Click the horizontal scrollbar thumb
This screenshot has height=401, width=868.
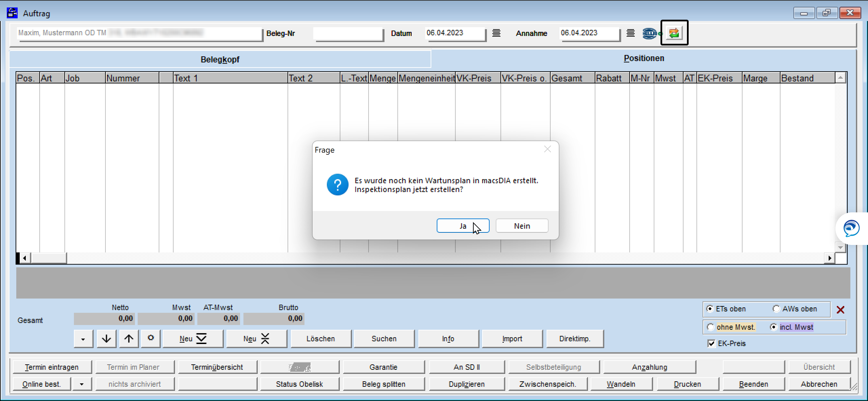[x=48, y=258]
